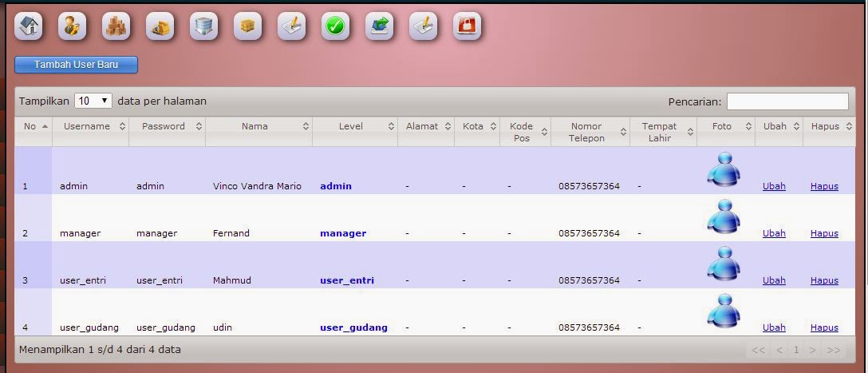Click the boxes-on-pallet icon
868x373 pixels.
tap(247, 26)
